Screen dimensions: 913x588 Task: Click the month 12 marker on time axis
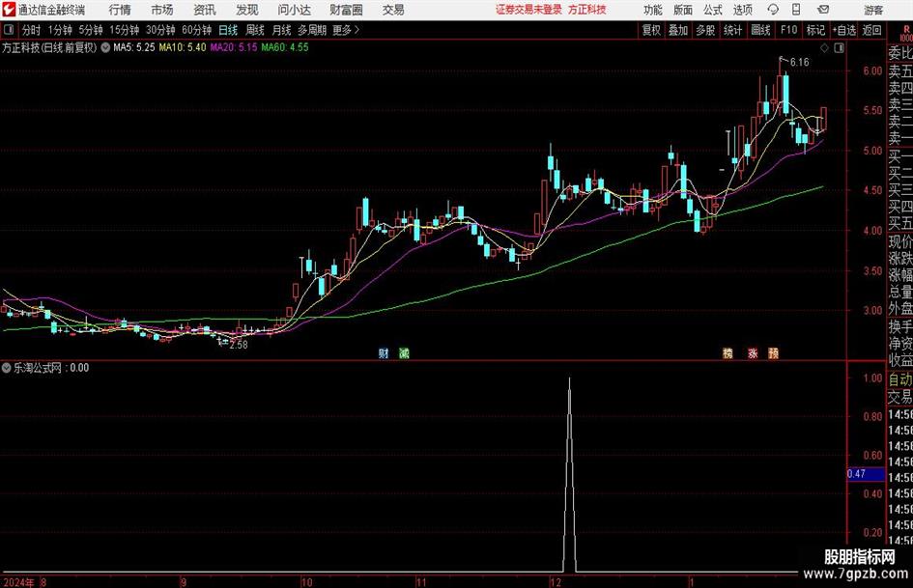[555, 582]
